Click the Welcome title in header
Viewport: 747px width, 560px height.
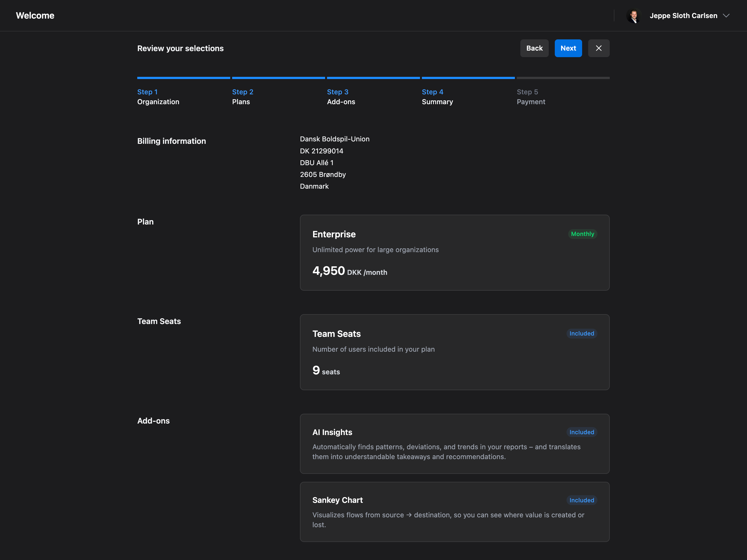[x=35, y=16]
